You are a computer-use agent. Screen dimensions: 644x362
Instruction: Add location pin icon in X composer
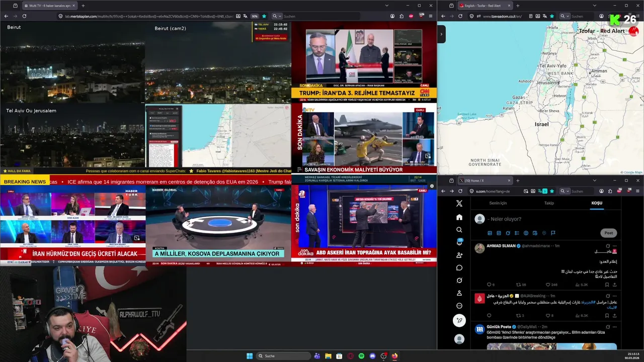pyautogui.click(x=544, y=233)
